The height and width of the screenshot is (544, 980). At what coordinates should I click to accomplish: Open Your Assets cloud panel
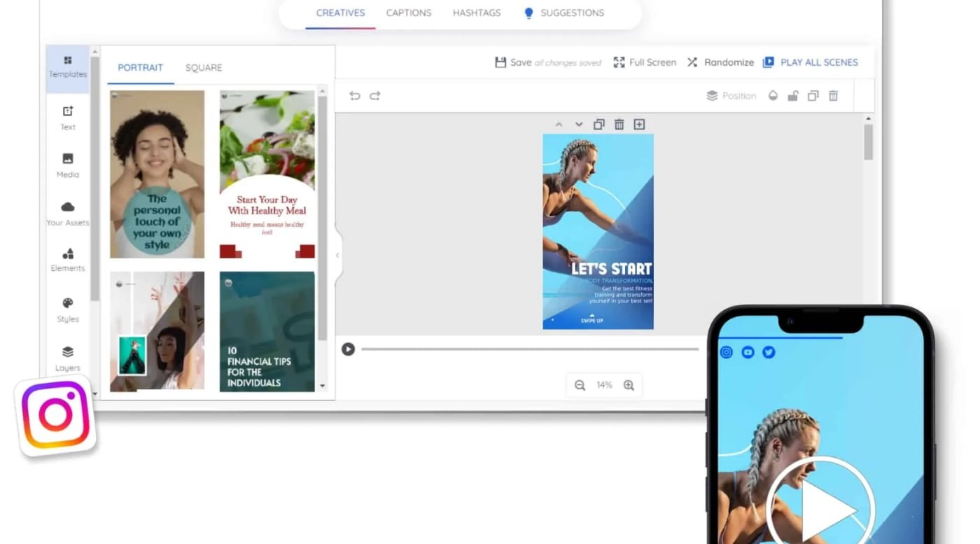coord(68,214)
